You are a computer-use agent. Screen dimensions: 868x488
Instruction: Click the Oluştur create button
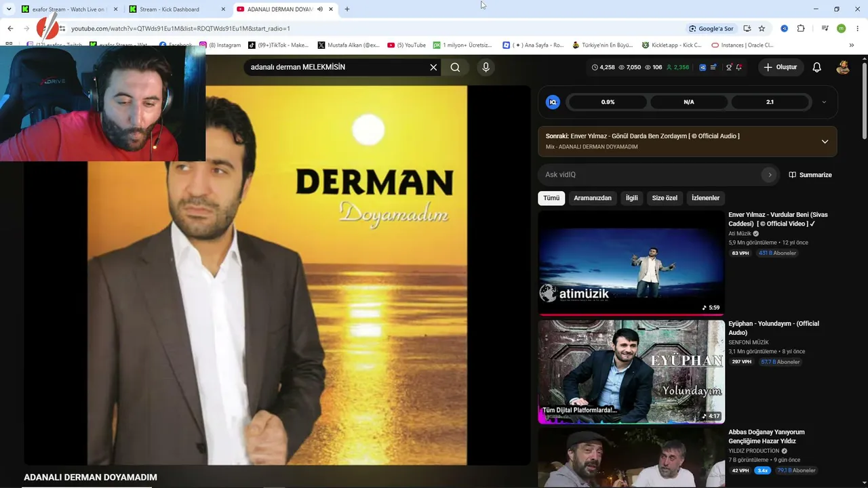pyautogui.click(x=780, y=67)
